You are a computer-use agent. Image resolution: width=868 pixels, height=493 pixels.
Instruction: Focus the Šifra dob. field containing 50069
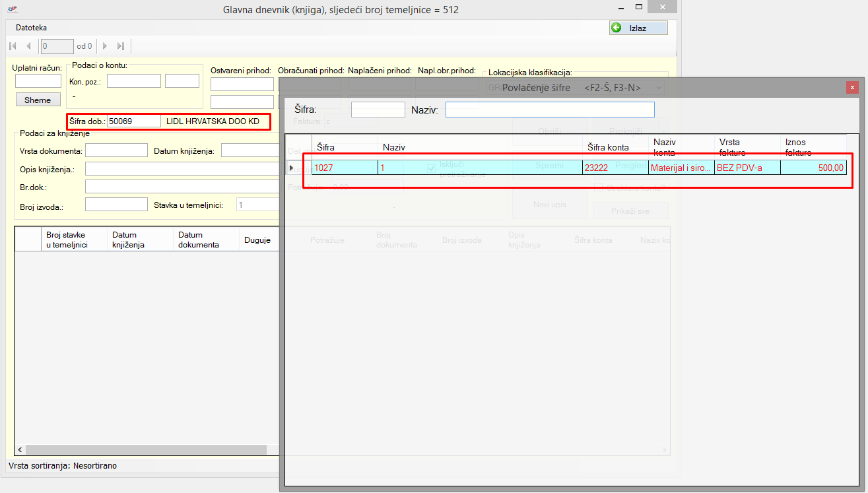pyautogui.click(x=134, y=121)
